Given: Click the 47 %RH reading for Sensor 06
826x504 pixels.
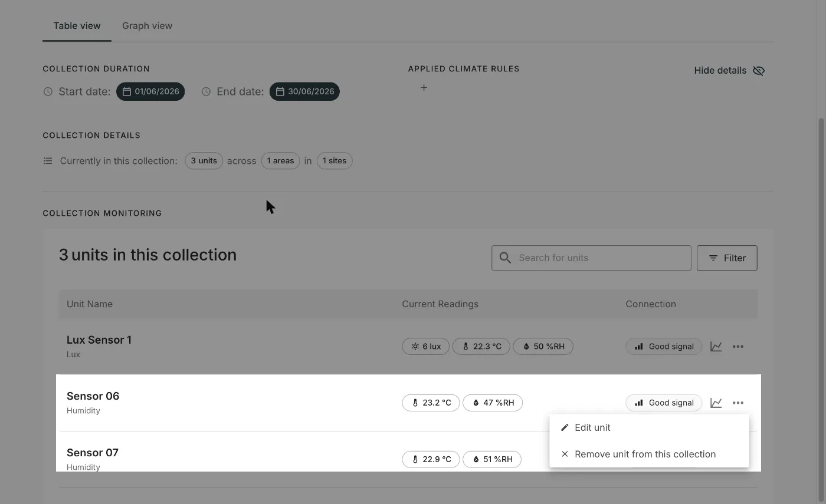Looking at the screenshot, I should (493, 403).
